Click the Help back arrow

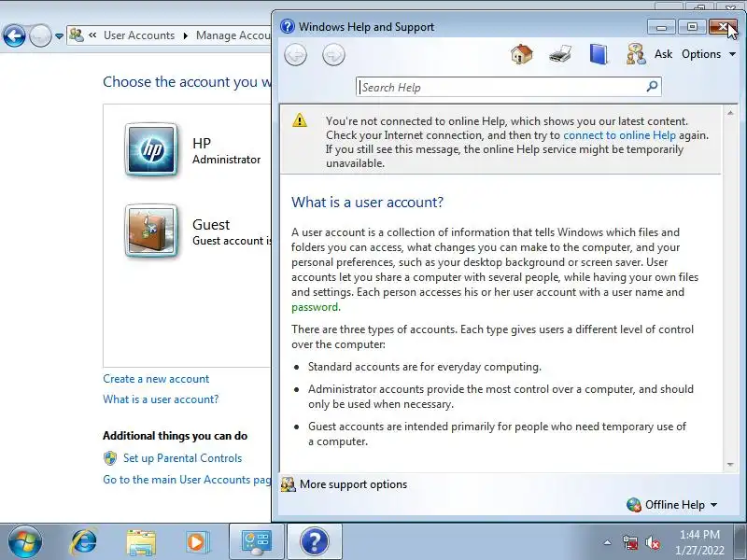pos(295,55)
